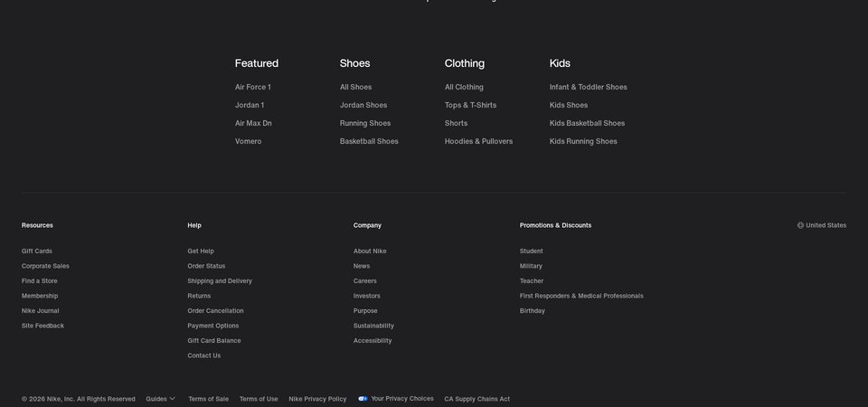Open Order Cancellation
Image resolution: width=868 pixels, height=407 pixels.
[x=216, y=311]
